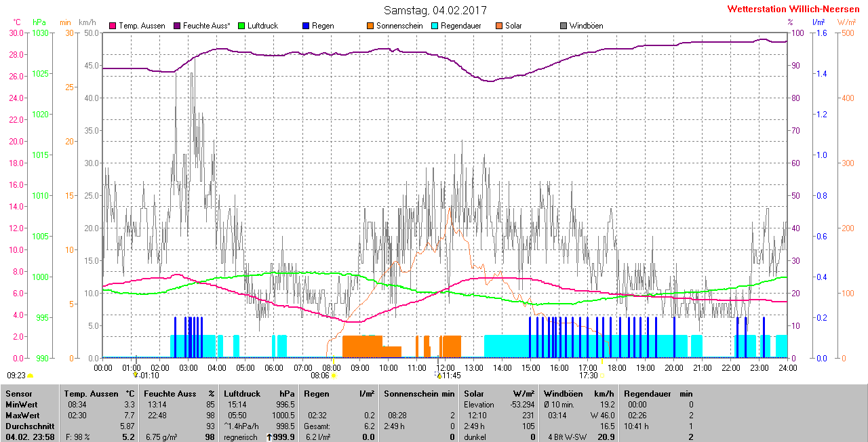
Task: Click the 'MinWert' row label
Action: click(21, 404)
